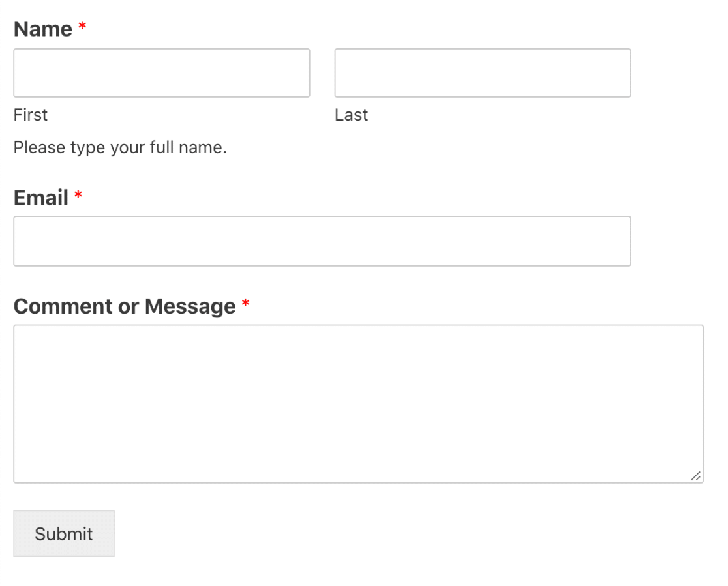Click the Submit button

[64, 534]
